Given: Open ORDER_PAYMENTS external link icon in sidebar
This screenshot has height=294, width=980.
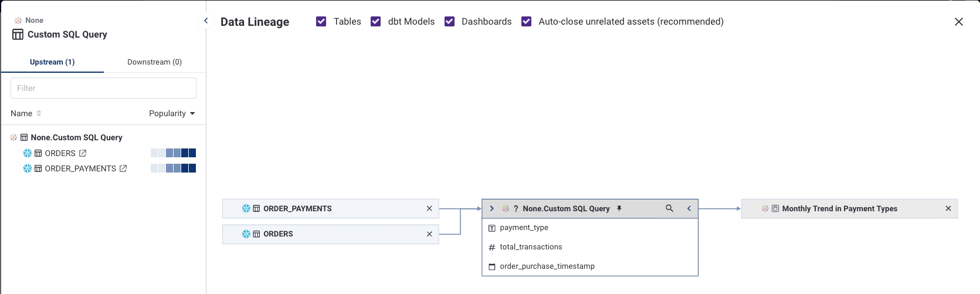Looking at the screenshot, I should click(123, 168).
